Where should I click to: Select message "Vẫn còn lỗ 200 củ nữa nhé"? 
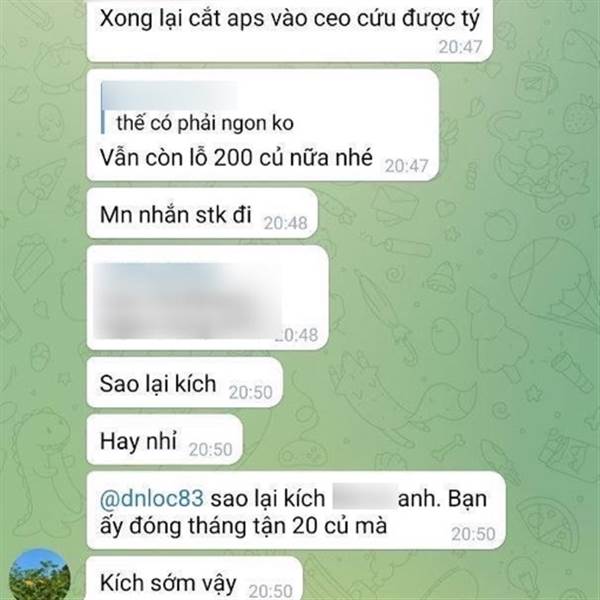236,157
